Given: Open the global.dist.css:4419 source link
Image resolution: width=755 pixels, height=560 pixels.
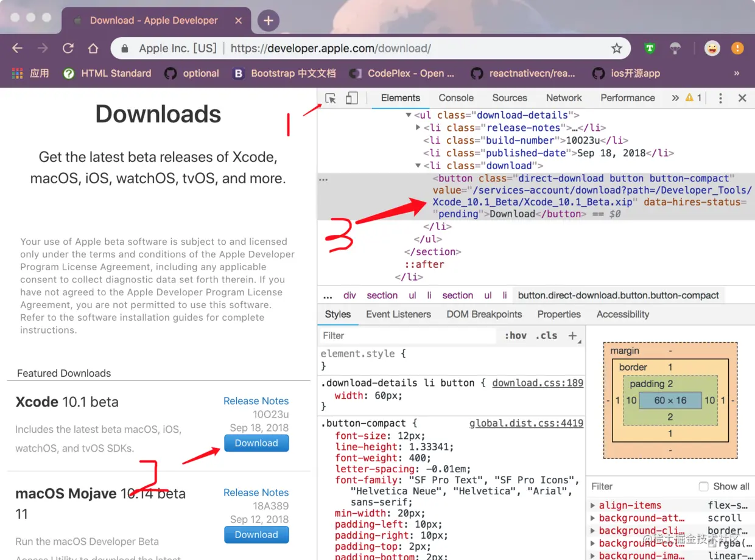Looking at the screenshot, I should click(x=527, y=424).
